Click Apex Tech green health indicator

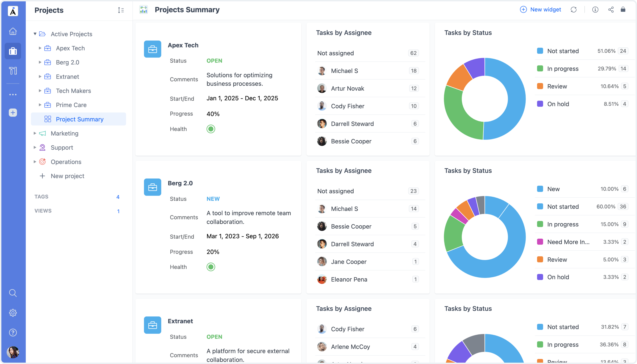click(x=211, y=129)
